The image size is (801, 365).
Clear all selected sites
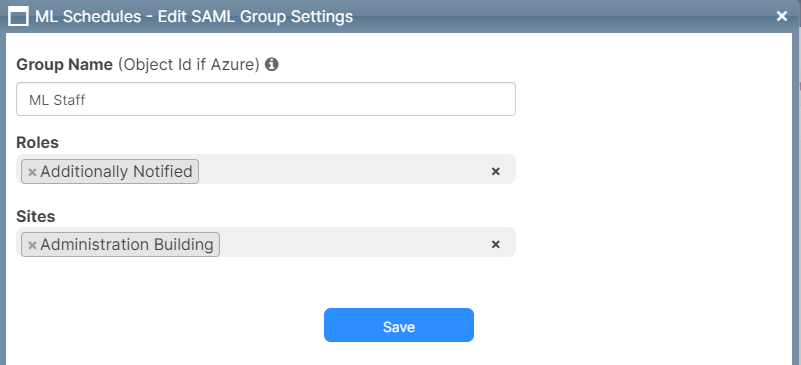pos(495,245)
